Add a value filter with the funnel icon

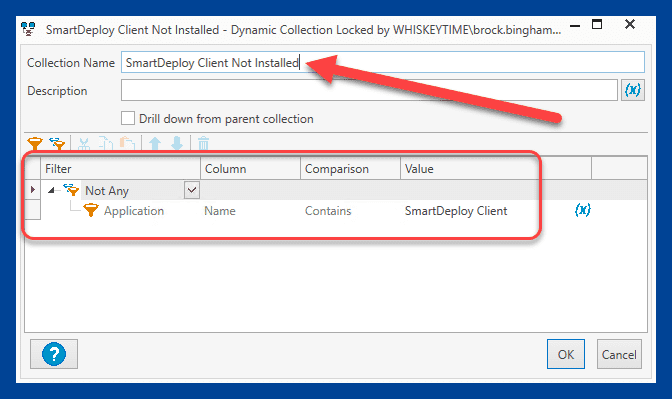[x=35, y=143]
